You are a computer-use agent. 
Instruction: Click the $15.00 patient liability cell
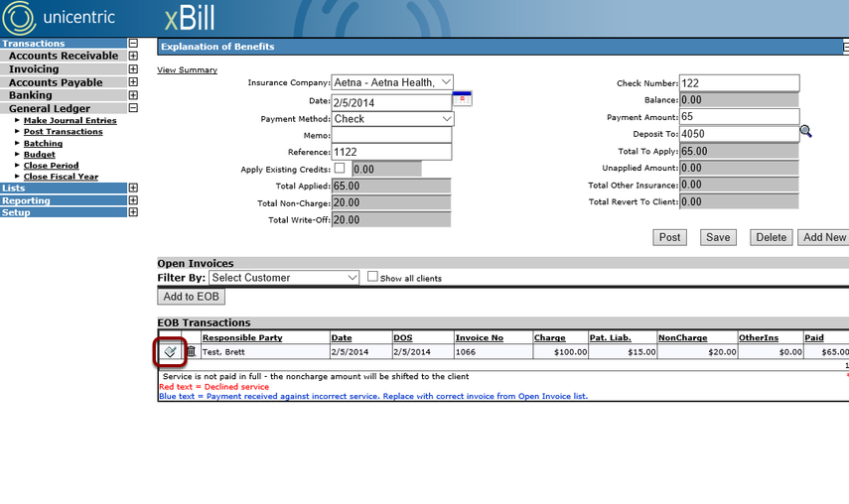tap(623, 352)
